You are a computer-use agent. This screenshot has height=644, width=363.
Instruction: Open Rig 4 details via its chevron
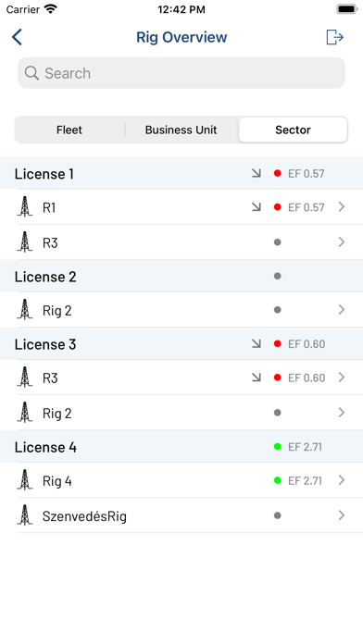coord(342,480)
